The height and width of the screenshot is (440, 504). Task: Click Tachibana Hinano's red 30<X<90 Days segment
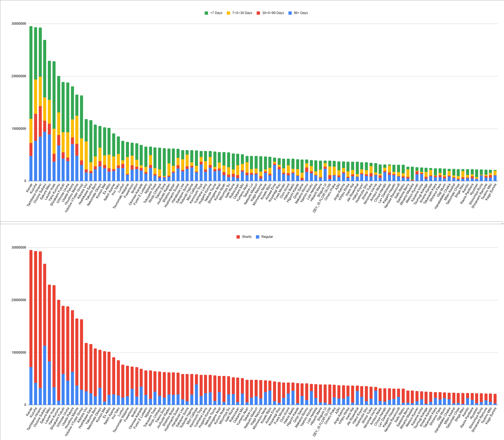40,121
